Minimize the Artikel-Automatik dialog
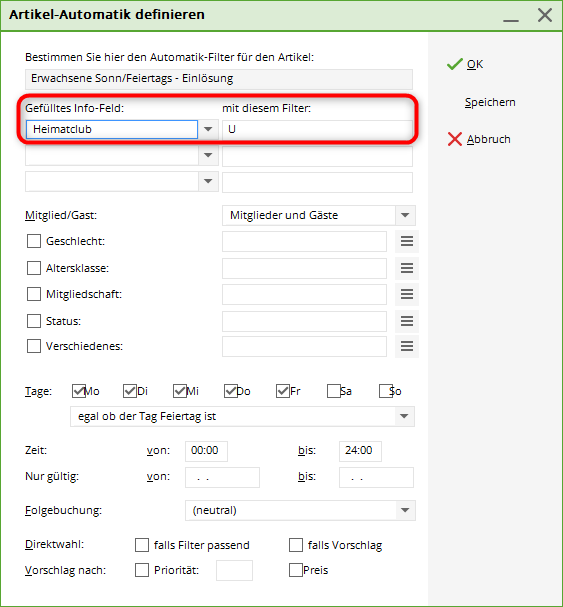 tap(511, 15)
